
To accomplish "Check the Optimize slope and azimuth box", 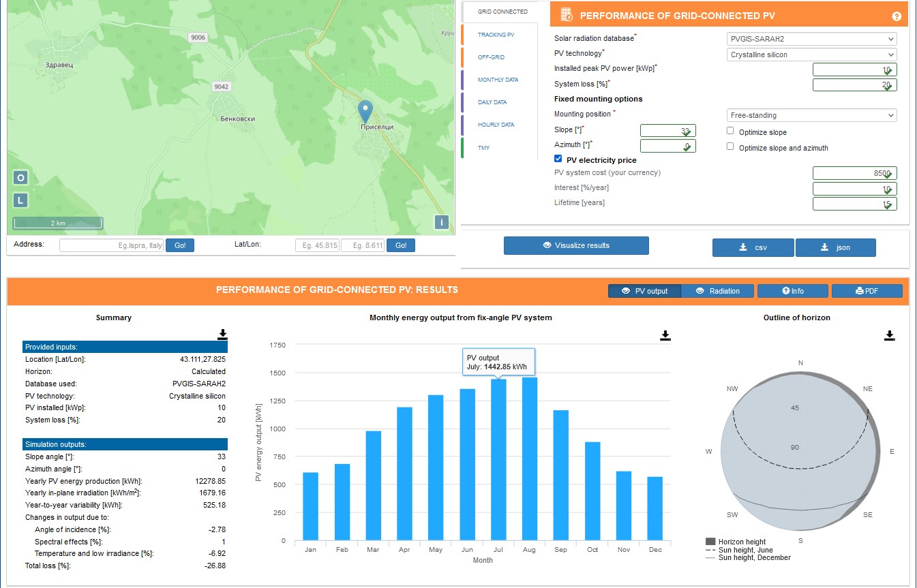I will click(730, 146).
